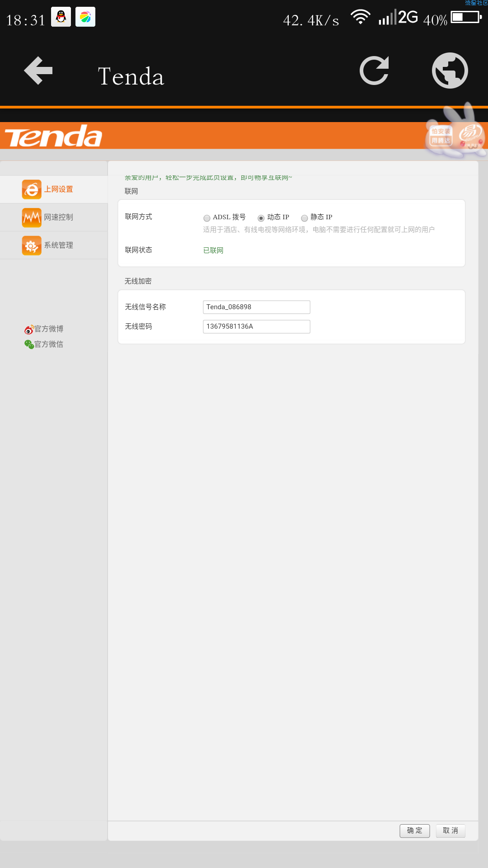
Task: Open colorful app notification icon
Action: pos(85,17)
